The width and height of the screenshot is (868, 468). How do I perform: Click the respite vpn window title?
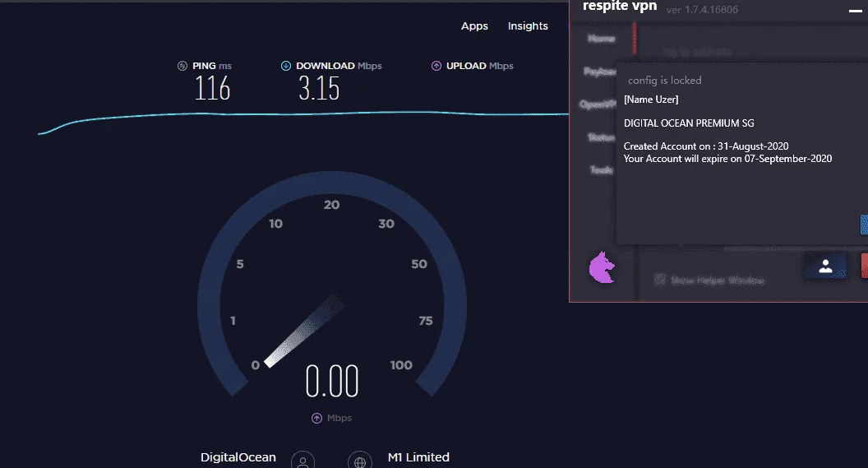pyautogui.click(x=620, y=7)
